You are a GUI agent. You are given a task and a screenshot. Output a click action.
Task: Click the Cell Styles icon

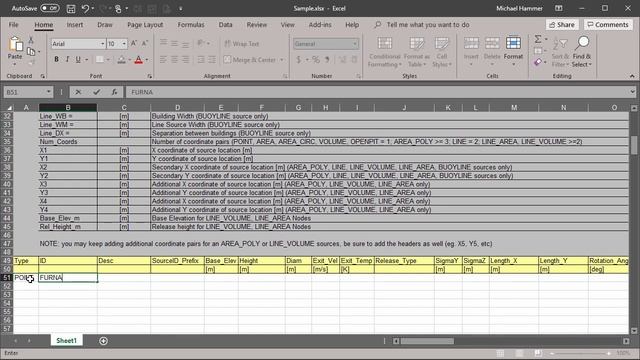coord(442,43)
